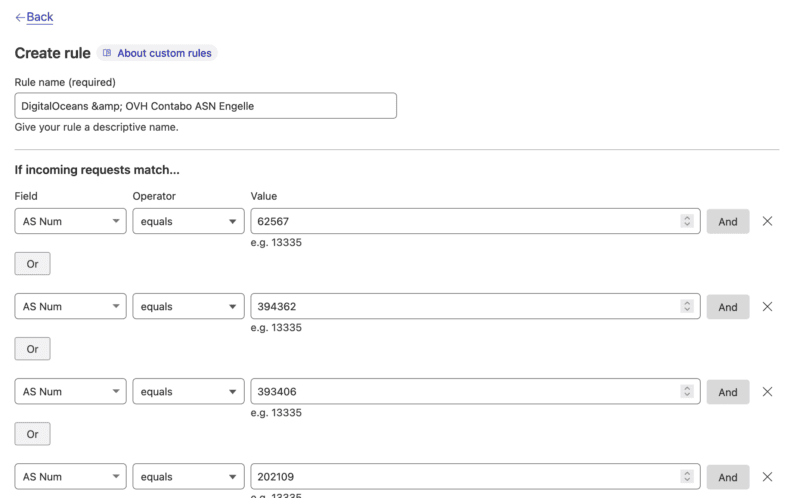This screenshot has width=800, height=498.
Task: Click stepper arrows in the 393406 value field
Action: click(687, 392)
